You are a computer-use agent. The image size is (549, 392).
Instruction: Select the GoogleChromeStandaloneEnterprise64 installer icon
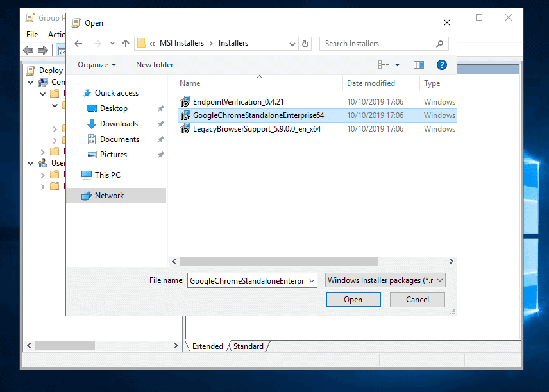(x=185, y=115)
